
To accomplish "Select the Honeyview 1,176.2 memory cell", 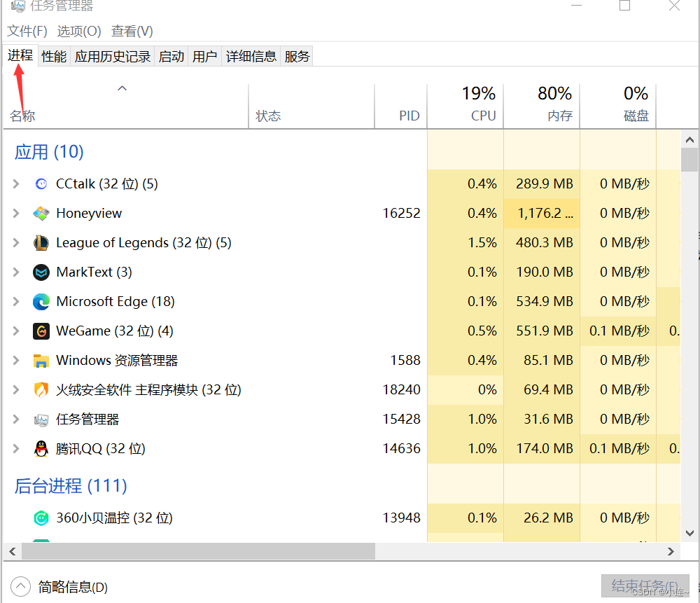I will (542, 214).
